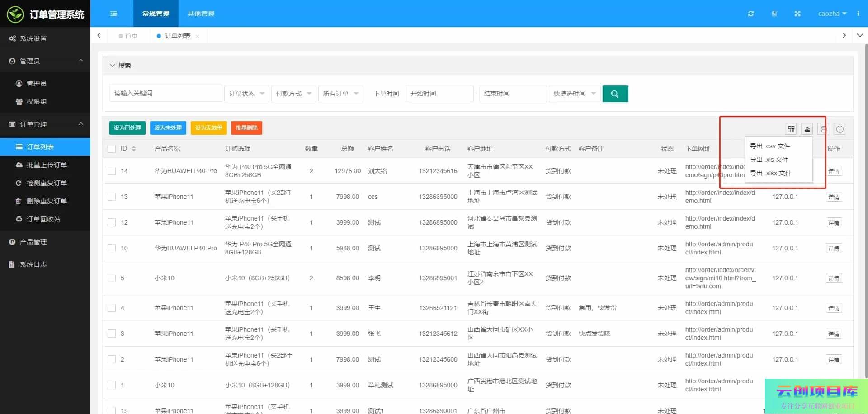
Task: Open 批量上传订单 in the sidebar
Action: (x=47, y=165)
